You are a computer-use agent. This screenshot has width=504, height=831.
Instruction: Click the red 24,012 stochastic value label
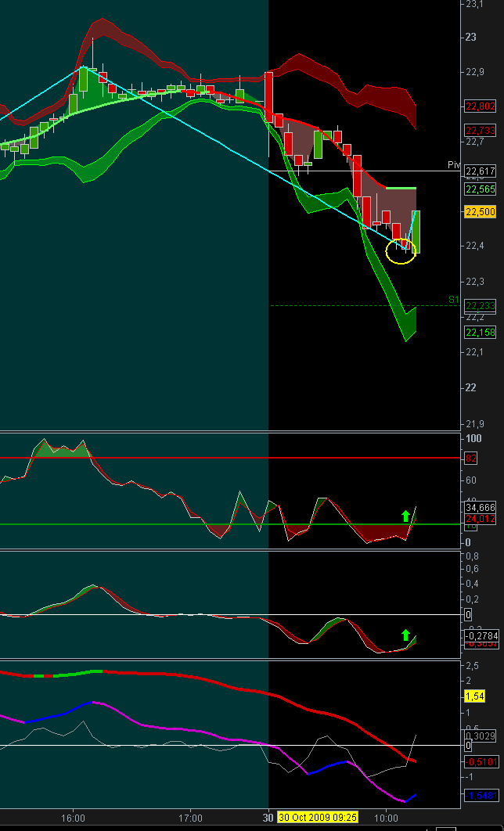(x=481, y=518)
